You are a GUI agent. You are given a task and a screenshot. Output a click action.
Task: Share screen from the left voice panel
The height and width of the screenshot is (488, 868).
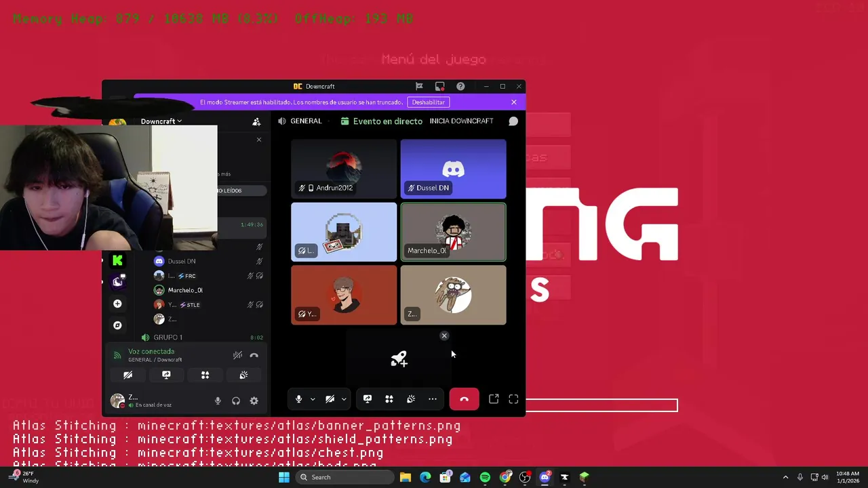pos(166,375)
